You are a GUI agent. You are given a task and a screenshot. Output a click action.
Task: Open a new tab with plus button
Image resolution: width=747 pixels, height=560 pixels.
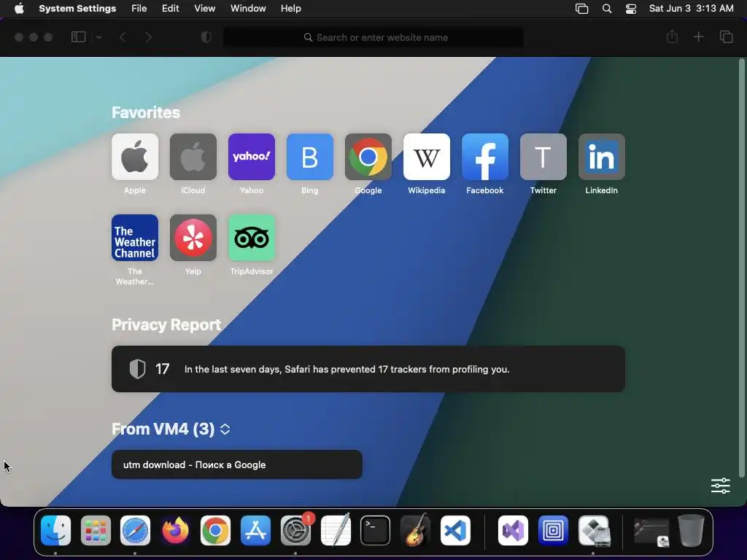pyautogui.click(x=698, y=36)
